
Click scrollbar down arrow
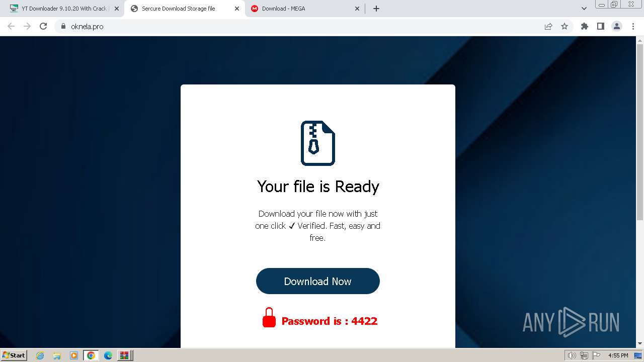click(640, 343)
